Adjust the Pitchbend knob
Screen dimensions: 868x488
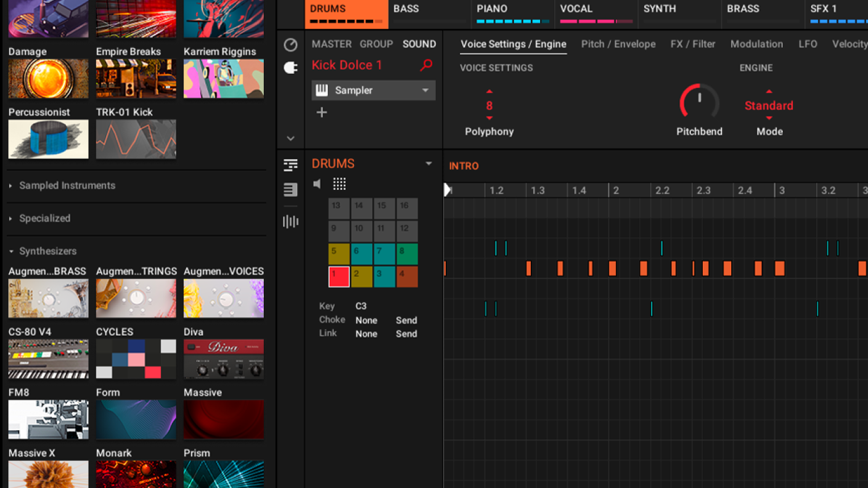pyautogui.click(x=699, y=102)
